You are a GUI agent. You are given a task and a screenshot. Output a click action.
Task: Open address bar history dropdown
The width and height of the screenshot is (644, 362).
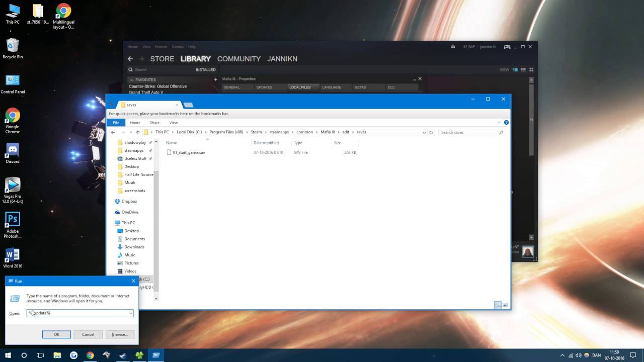pyautogui.click(x=424, y=132)
